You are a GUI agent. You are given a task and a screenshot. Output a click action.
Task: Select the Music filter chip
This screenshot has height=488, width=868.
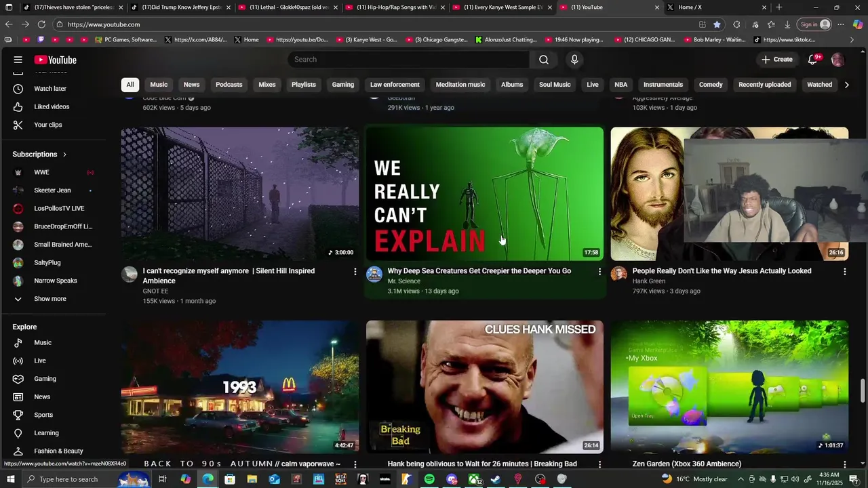pos(159,85)
